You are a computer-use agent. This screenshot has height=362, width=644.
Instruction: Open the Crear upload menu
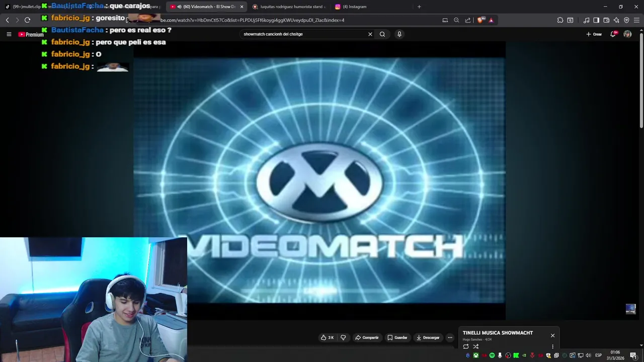594,34
